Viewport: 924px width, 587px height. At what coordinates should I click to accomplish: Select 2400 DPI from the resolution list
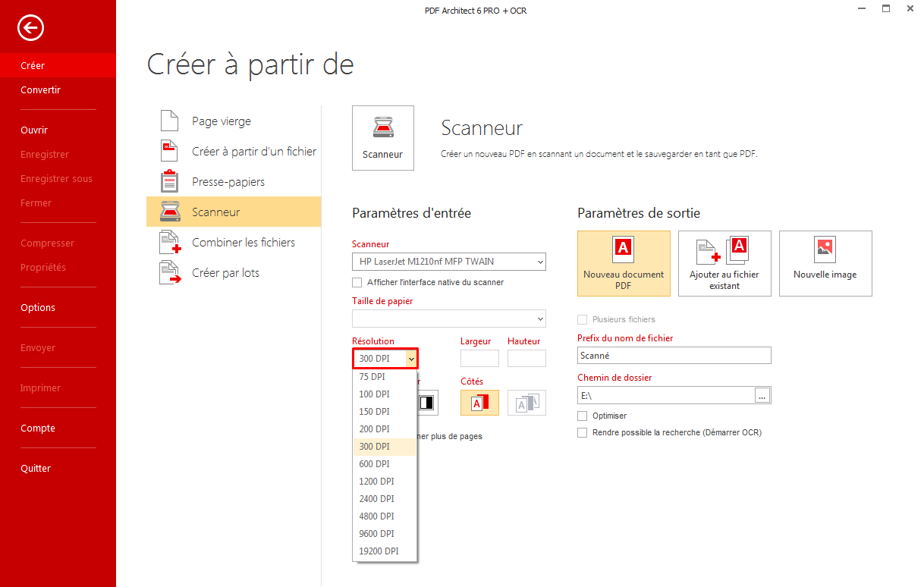click(385, 499)
